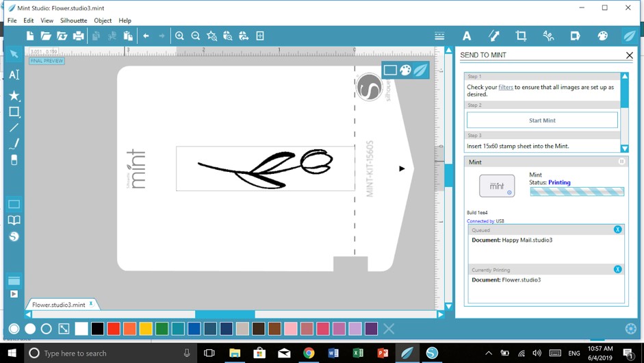Choose the star shape tool
This screenshot has width=644, height=363.
click(14, 95)
